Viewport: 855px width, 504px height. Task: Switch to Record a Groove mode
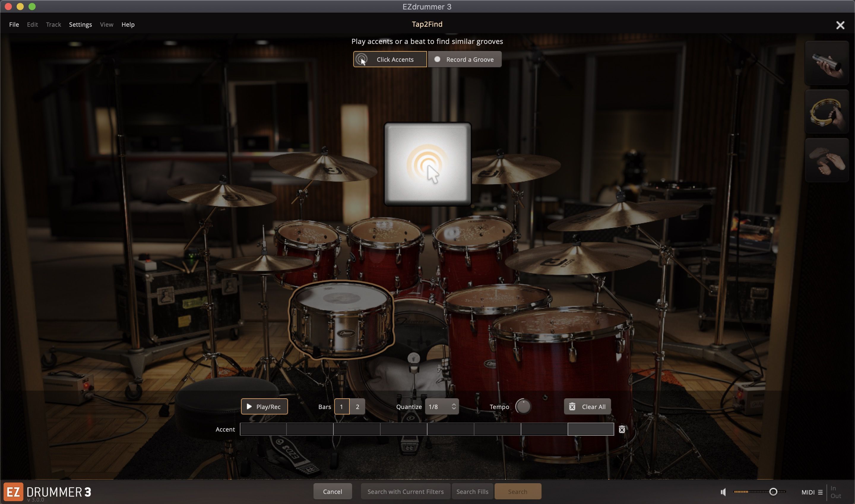[x=464, y=59]
